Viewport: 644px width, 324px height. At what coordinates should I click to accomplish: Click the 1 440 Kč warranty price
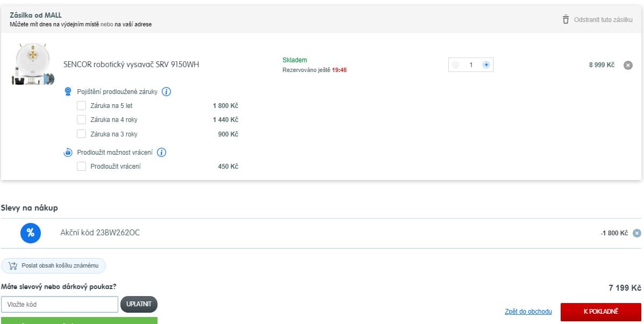point(225,120)
